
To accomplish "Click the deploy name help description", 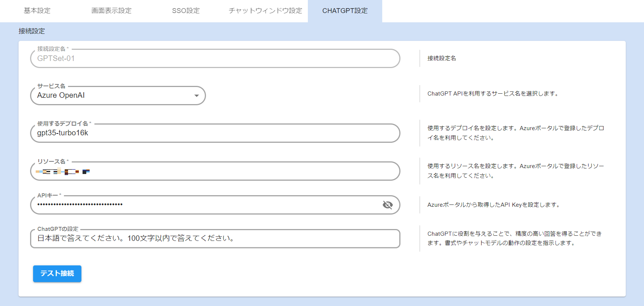I will pyautogui.click(x=515, y=133).
